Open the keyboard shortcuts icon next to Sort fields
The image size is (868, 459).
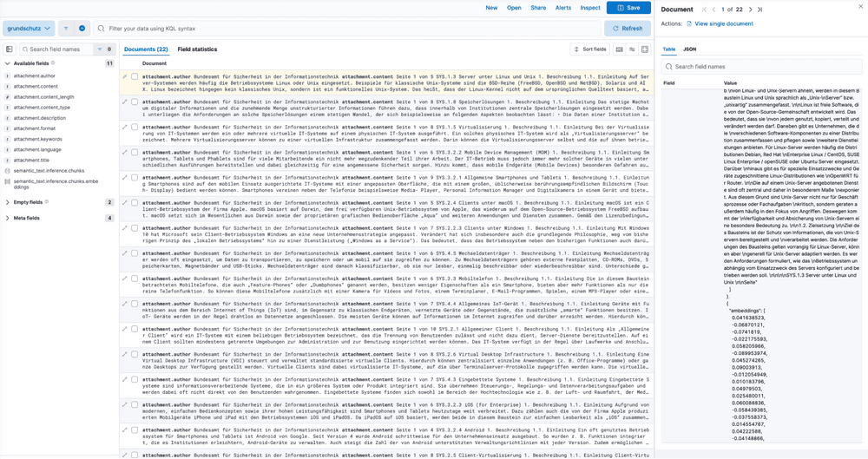(619, 49)
